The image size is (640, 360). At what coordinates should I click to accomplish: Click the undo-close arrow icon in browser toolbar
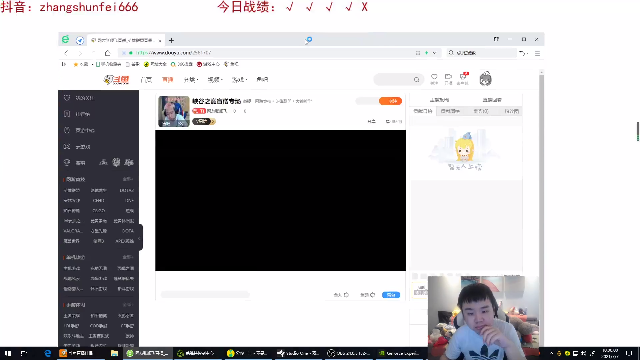[522, 53]
